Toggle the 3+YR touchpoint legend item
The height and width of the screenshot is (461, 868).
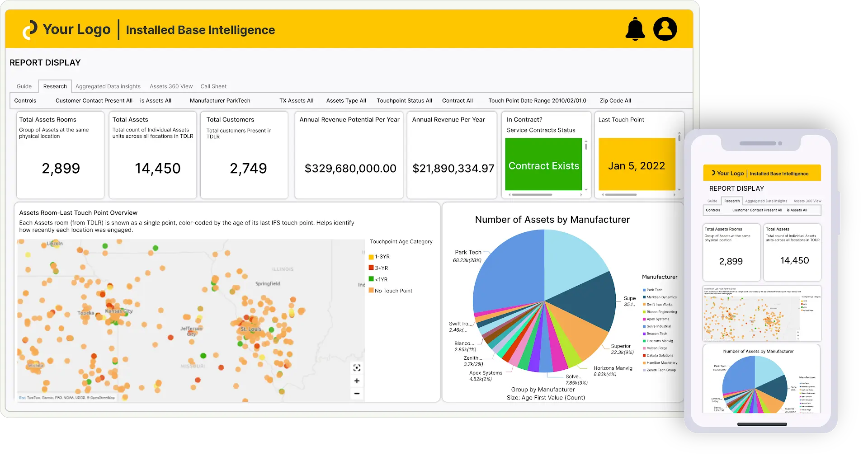coord(380,268)
